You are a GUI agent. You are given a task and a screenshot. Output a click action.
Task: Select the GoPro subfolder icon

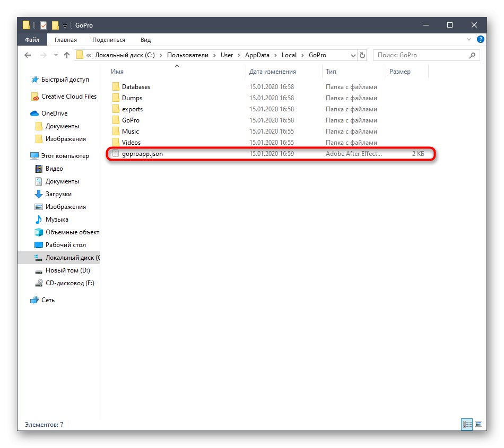116,120
